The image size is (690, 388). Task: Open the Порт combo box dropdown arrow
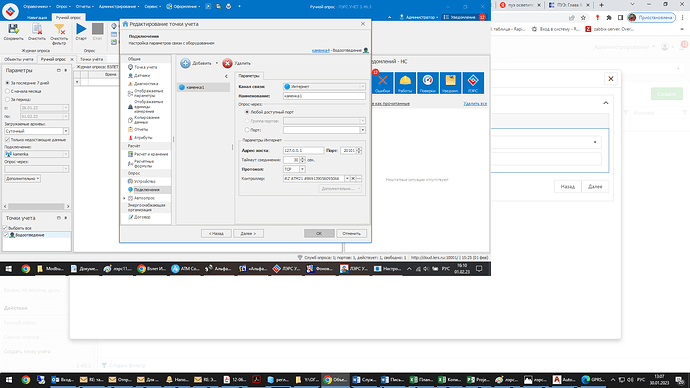(363, 130)
